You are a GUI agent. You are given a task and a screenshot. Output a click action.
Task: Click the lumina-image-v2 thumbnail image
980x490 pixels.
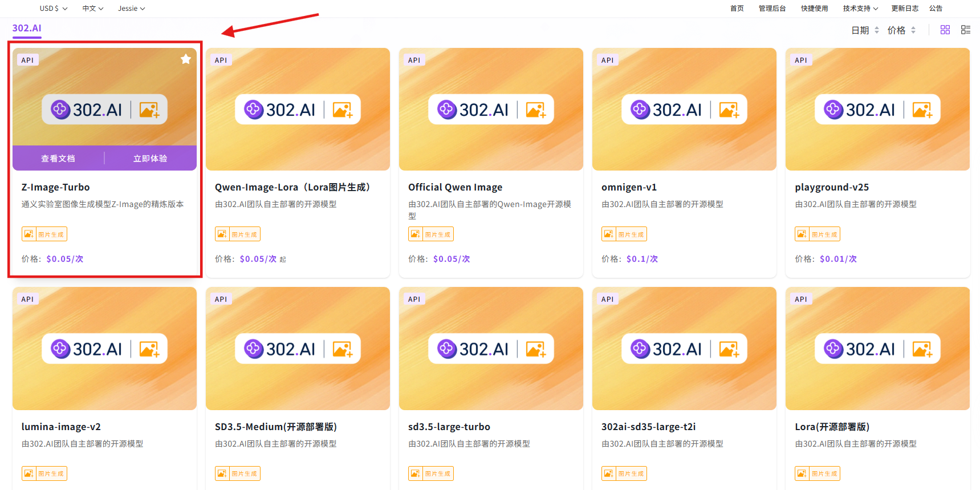pos(104,349)
